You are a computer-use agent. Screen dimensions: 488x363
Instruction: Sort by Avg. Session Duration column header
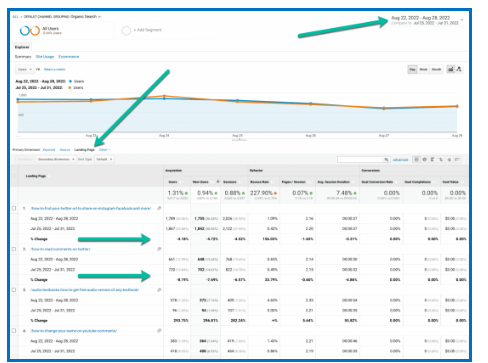tap(334, 182)
